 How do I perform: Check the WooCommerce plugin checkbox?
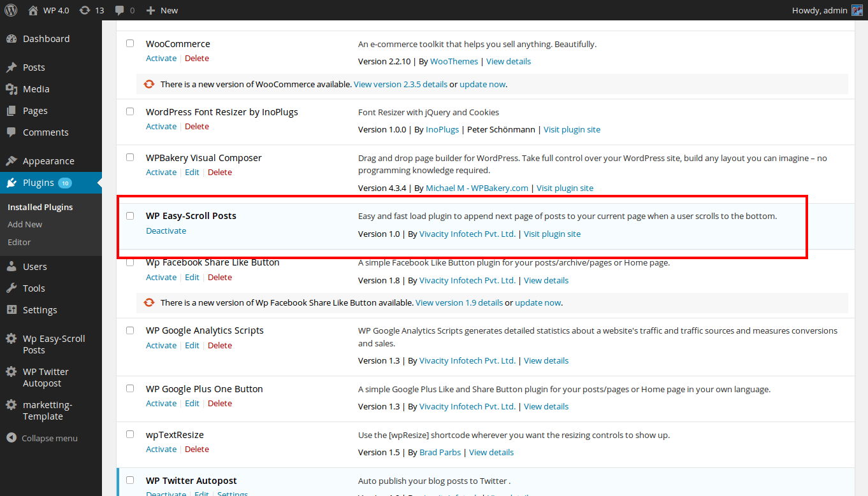coord(130,43)
